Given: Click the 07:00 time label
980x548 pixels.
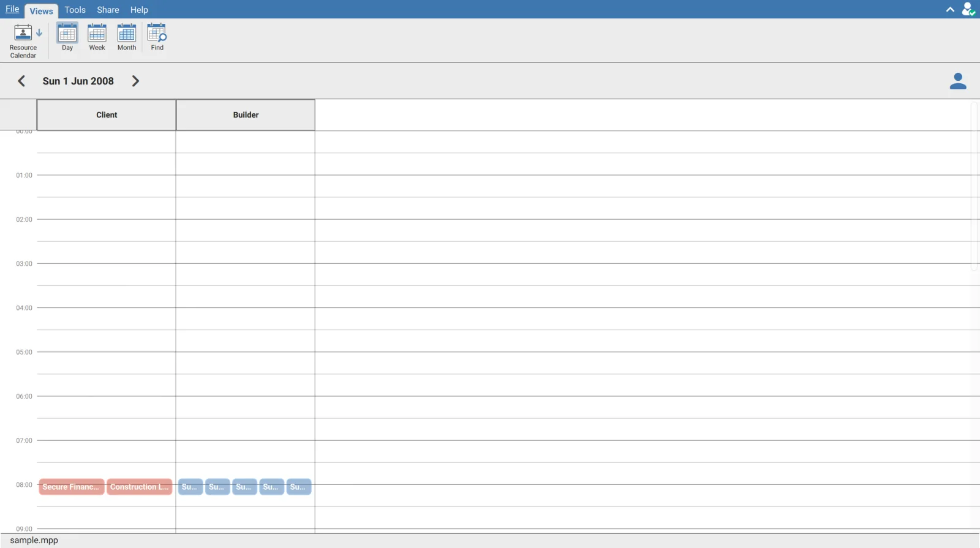Looking at the screenshot, I should [x=24, y=440].
